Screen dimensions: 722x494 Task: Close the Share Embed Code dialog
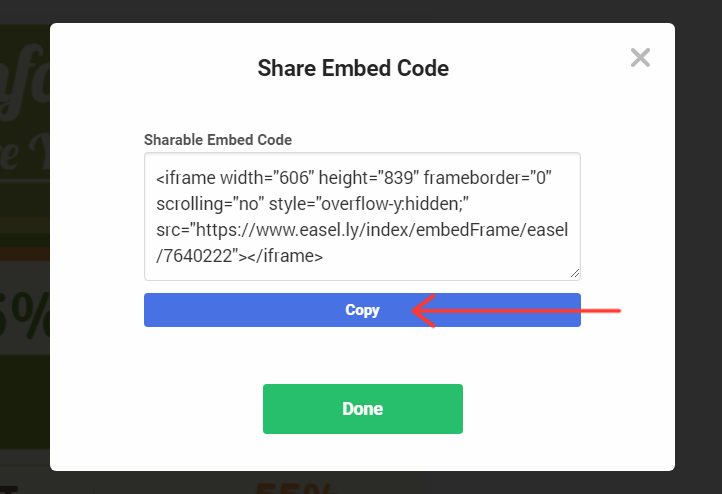coord(640,58)
